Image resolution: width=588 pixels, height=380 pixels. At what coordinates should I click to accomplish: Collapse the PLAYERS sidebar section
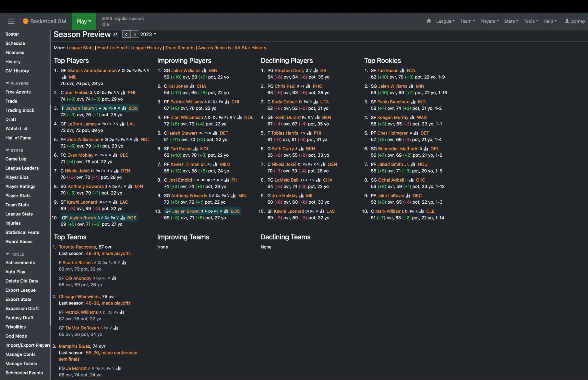(x=17, y=83)
